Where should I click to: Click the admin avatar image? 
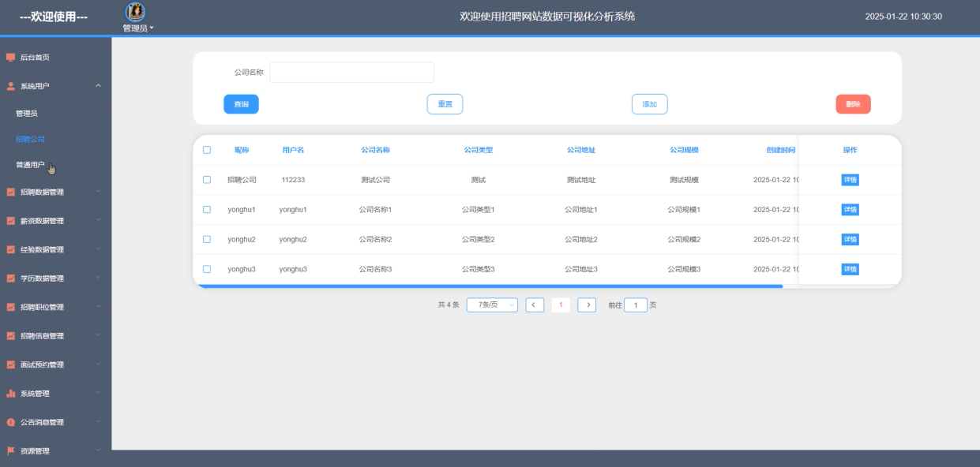click(x=136, y=12)
